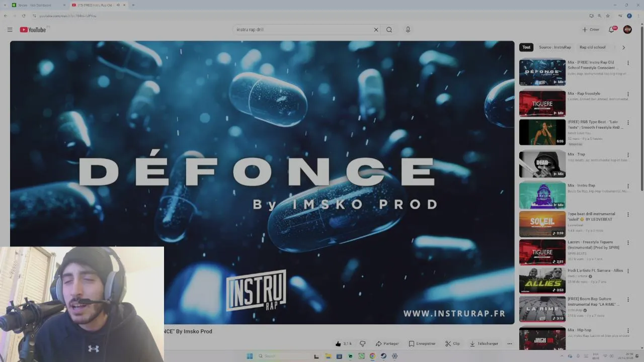Click the main DÉFONCE video player
The width and height of the screenshot is (644, 362).
[262, 183]
